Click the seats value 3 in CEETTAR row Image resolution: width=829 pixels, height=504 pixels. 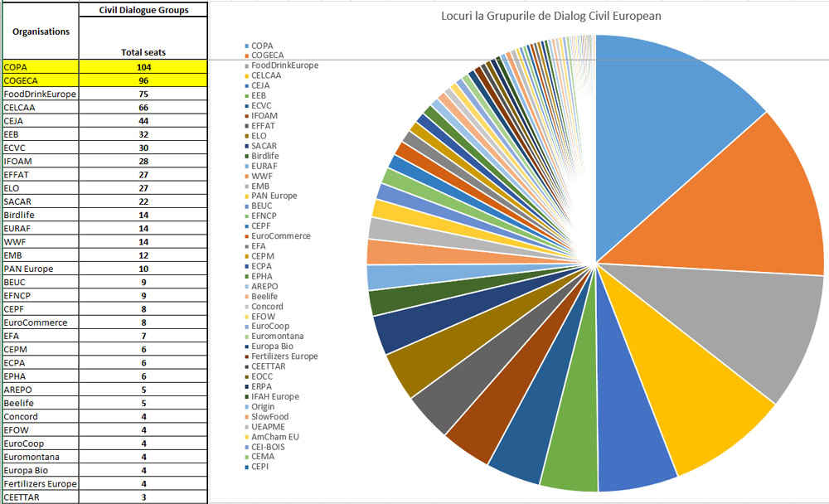[x=143, y=497]
